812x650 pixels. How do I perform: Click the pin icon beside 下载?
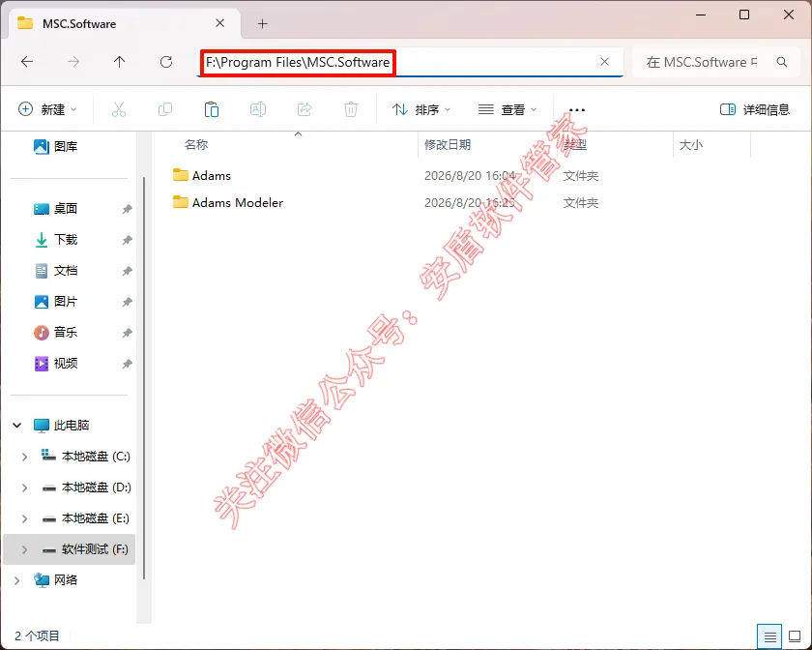pyautogui.click(x=127, y=240)
